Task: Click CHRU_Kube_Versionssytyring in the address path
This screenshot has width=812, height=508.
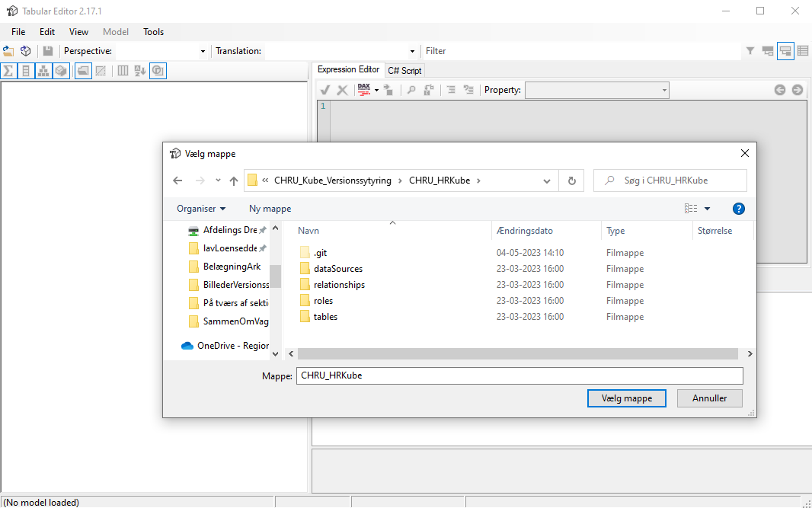Action: [x=332, y=181]
